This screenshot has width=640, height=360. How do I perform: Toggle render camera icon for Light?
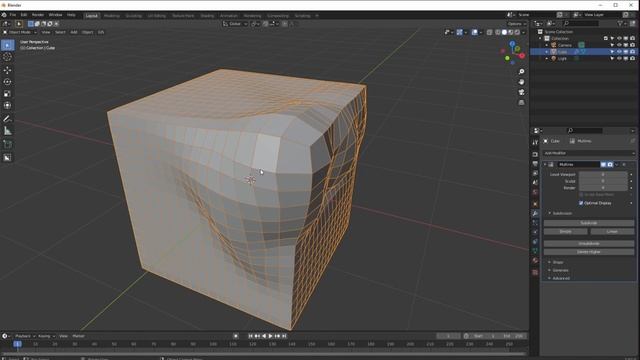click(632, 58)
